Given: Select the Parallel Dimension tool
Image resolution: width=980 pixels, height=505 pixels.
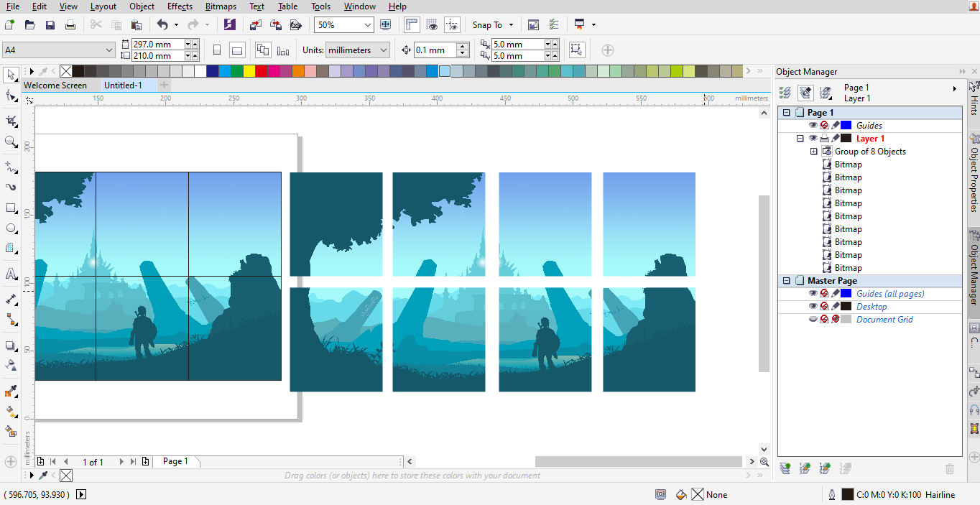Looking at the screenshot, I should [x=11, y=298].
